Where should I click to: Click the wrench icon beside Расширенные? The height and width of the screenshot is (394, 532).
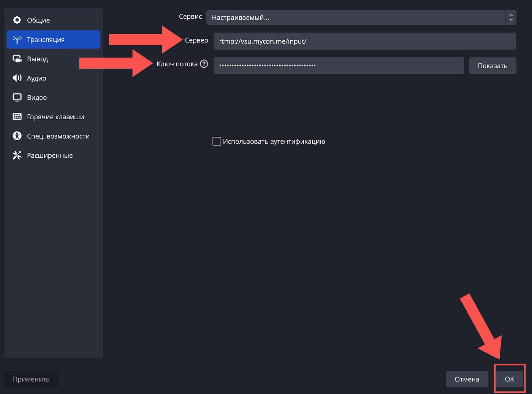(17, 155)
